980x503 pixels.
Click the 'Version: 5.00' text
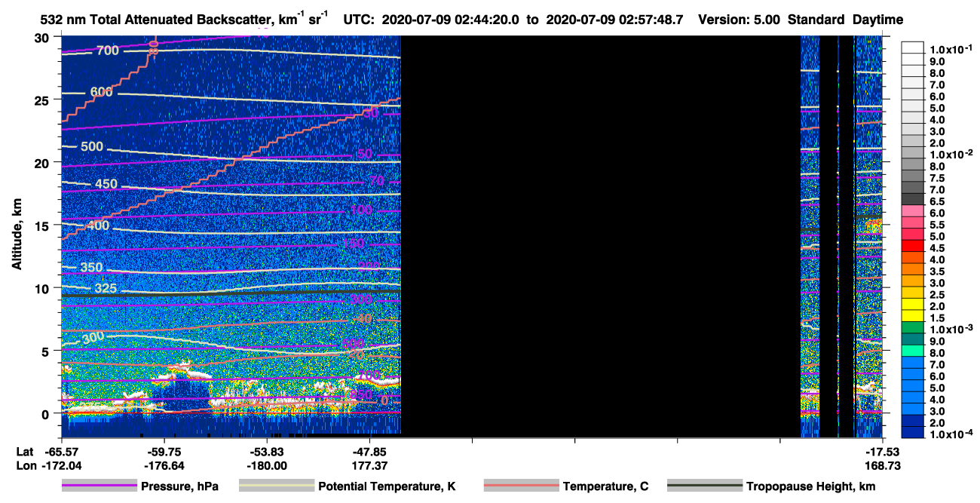point(740,20)
